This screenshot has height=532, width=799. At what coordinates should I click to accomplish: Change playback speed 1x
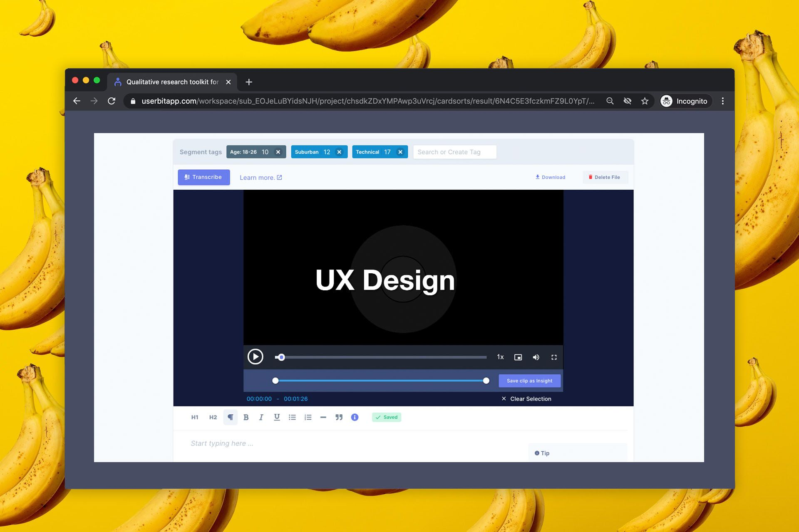click(x=500, y=357)
